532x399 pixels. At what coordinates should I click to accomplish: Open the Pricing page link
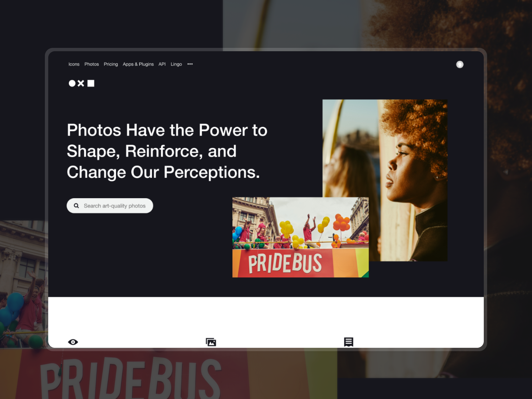click(x=111, y=64)
